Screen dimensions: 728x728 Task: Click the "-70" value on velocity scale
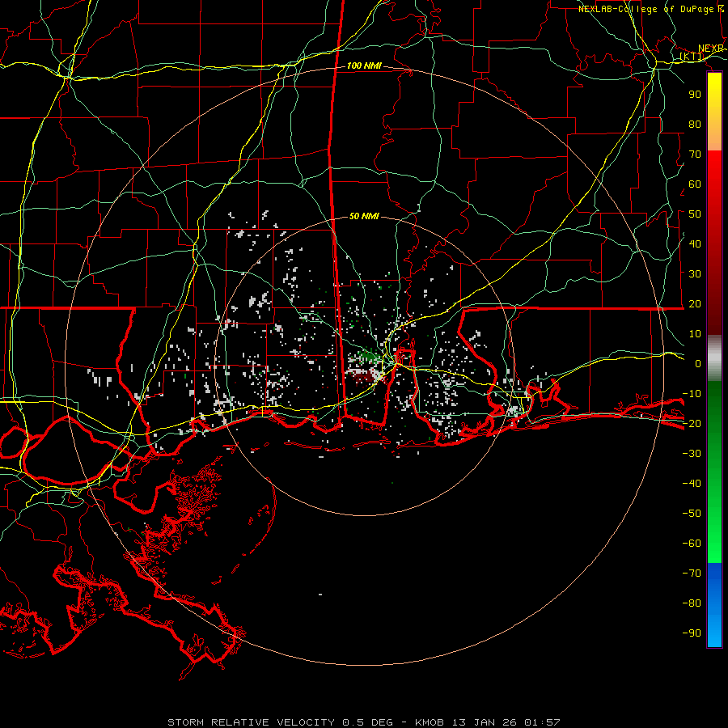(x=692, y=574)
